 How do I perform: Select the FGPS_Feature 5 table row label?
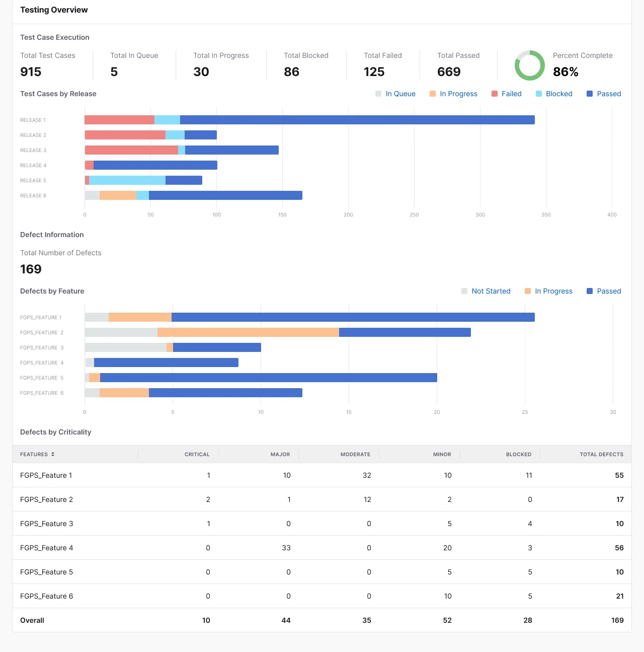pos(46,572)
